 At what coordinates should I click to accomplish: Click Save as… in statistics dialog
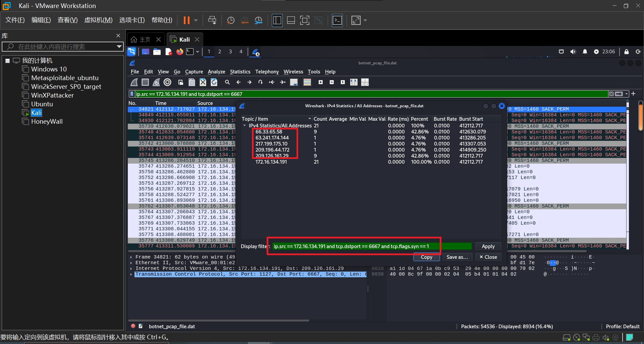click(x=457, y=257)
